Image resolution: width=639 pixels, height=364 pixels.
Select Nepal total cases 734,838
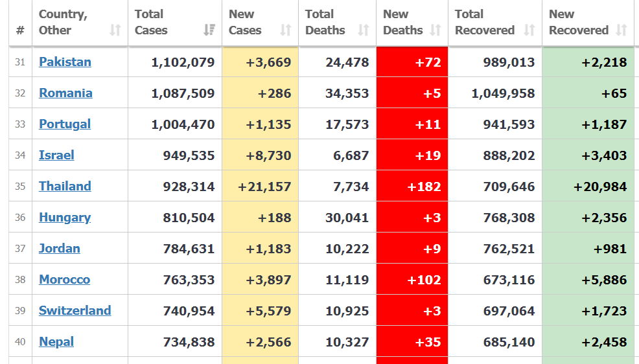(x=189, y=342)
